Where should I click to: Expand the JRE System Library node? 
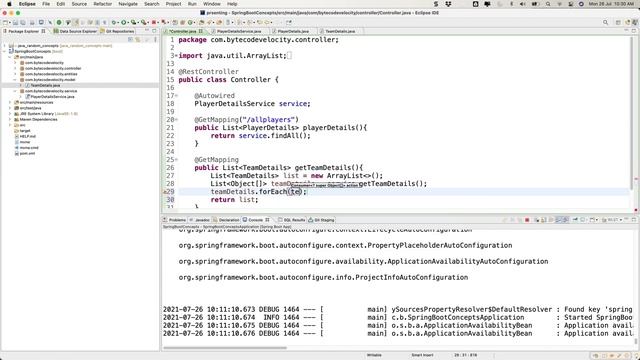[x=10, y=114]
